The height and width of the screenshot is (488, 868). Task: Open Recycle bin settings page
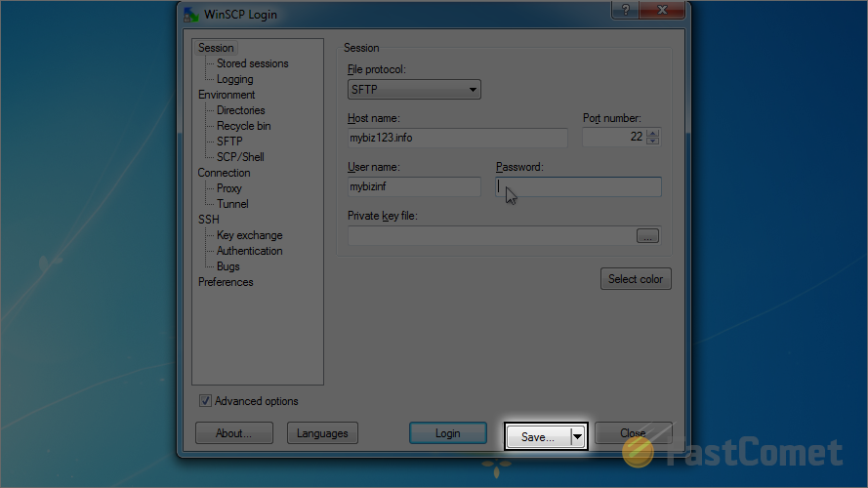[x=243, y=126]
